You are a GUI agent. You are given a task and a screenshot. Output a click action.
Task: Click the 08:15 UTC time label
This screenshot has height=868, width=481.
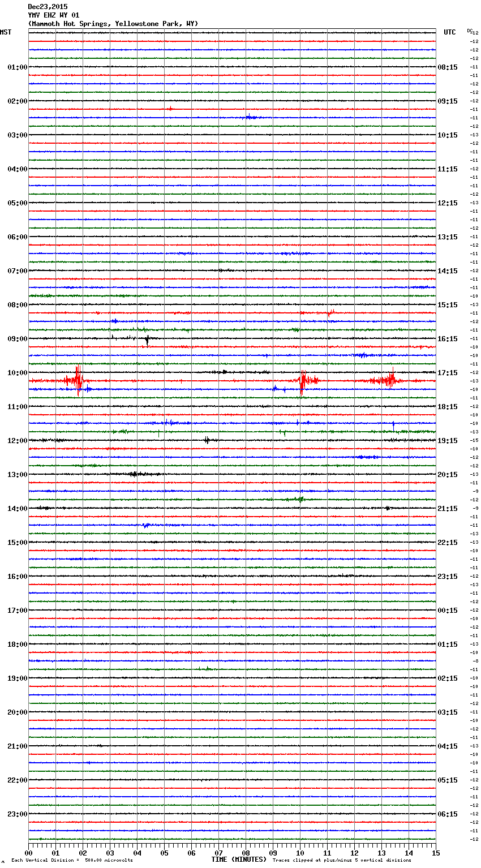pos(448,67)
